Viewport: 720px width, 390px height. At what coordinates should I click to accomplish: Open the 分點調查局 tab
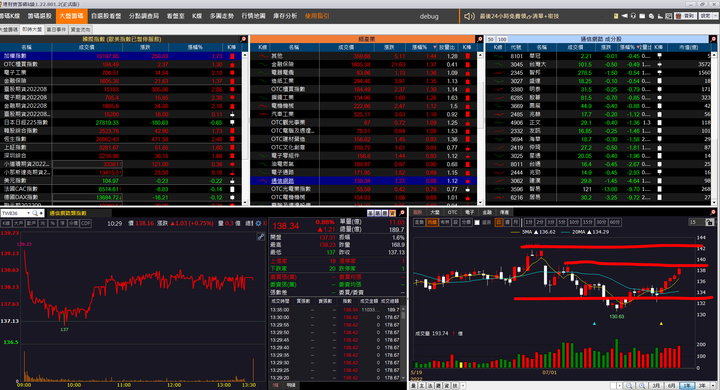[x=144, y=16]
